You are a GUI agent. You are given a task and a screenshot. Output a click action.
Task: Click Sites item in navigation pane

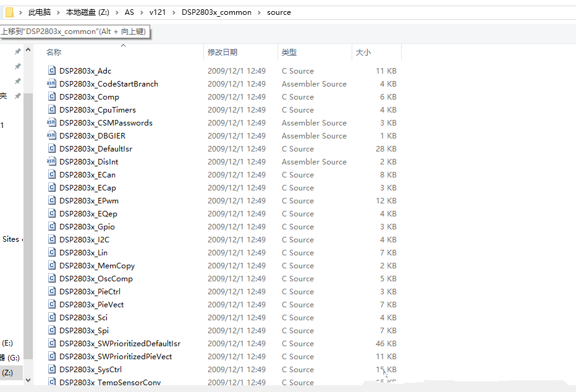(11, 239)
